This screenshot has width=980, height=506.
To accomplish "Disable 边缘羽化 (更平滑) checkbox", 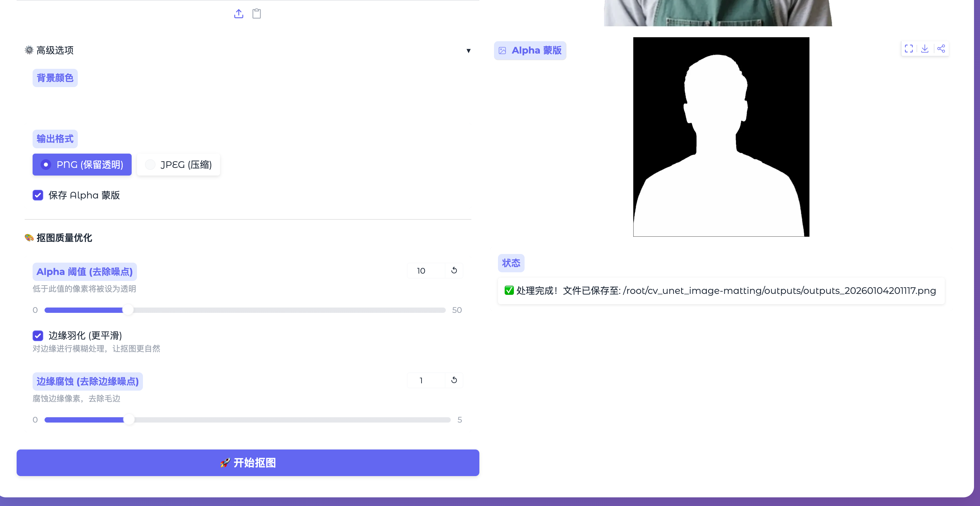I will point(38,335).
